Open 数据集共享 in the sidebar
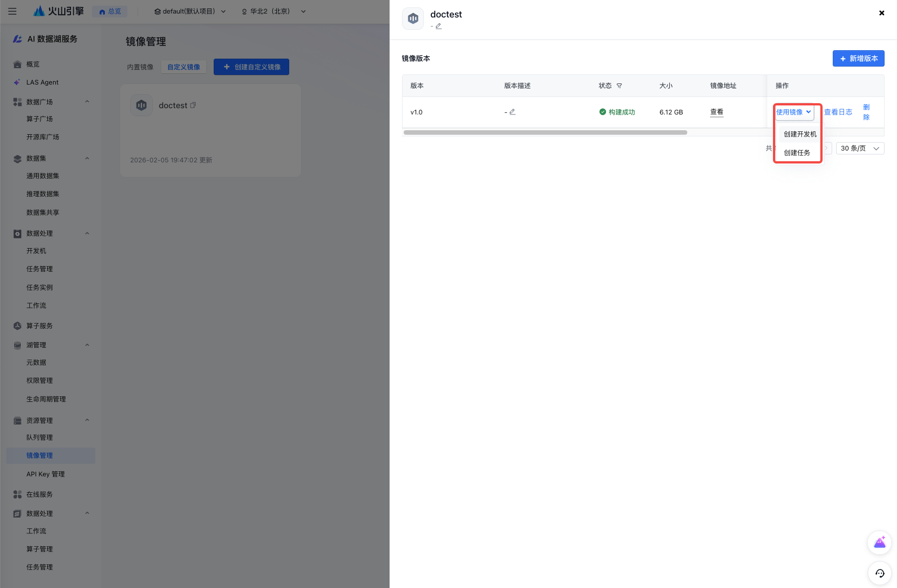The width and height of the screenshot is (897, 588). (43, 213)
